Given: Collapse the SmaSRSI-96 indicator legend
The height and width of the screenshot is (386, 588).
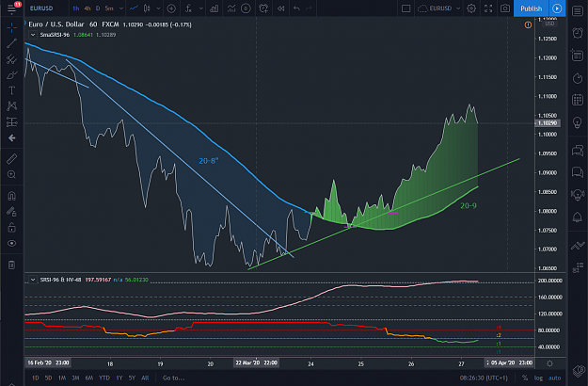Looking at the screenshot, I should [x=33, y=35].
